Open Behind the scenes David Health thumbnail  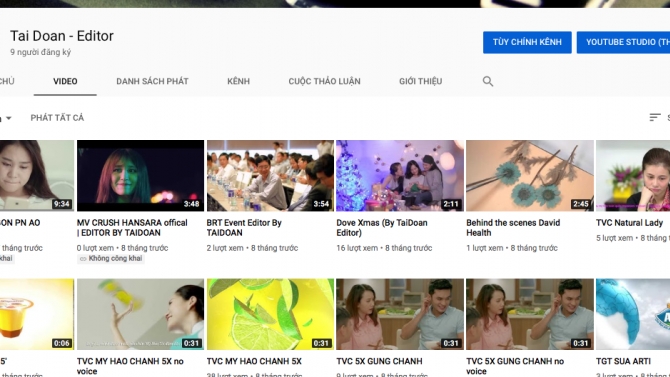pyautogui.click(x=530, y=176)
